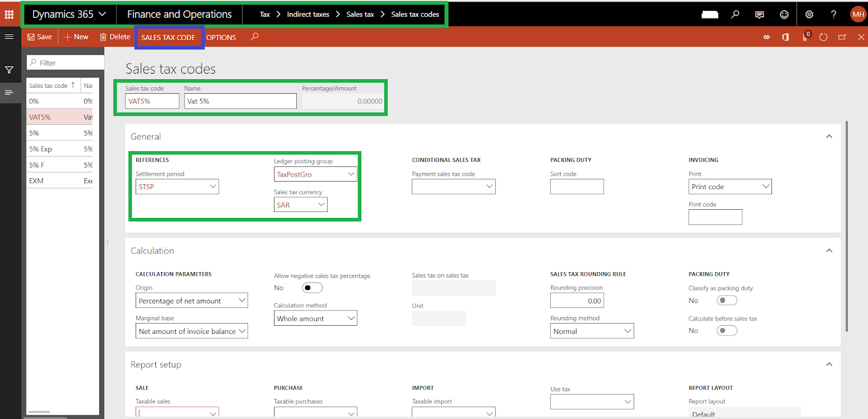The height and width of the screenshot is (419, 868).
Task: Click the action bar search magnifier
Action: (x=254, y=37)
